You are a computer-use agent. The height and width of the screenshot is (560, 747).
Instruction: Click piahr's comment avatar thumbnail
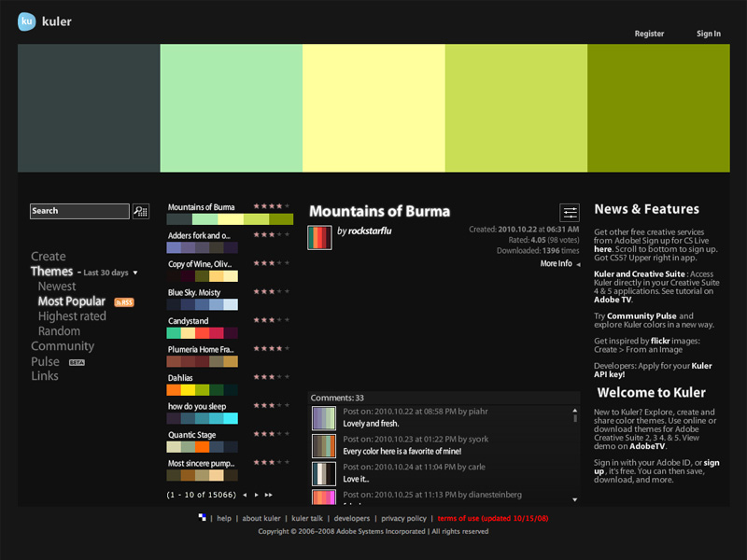point(324,418)
